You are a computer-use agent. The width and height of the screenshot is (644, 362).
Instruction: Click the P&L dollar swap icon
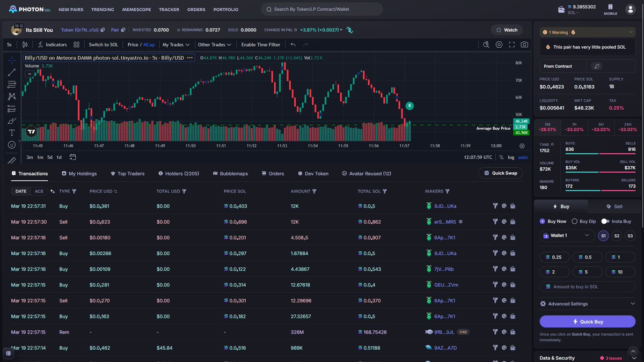coord(349,30)
